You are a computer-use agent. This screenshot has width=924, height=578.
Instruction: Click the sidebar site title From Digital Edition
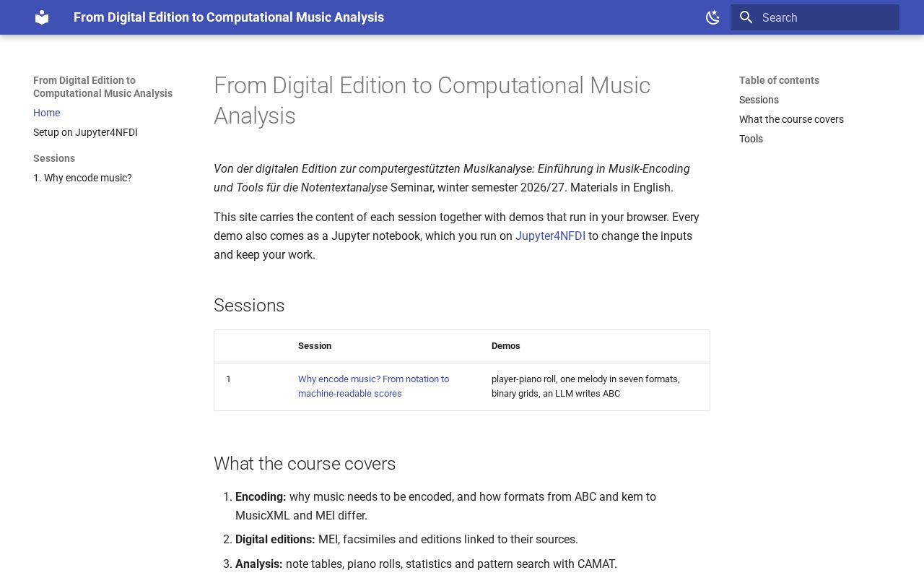click(x=103, y=87)
